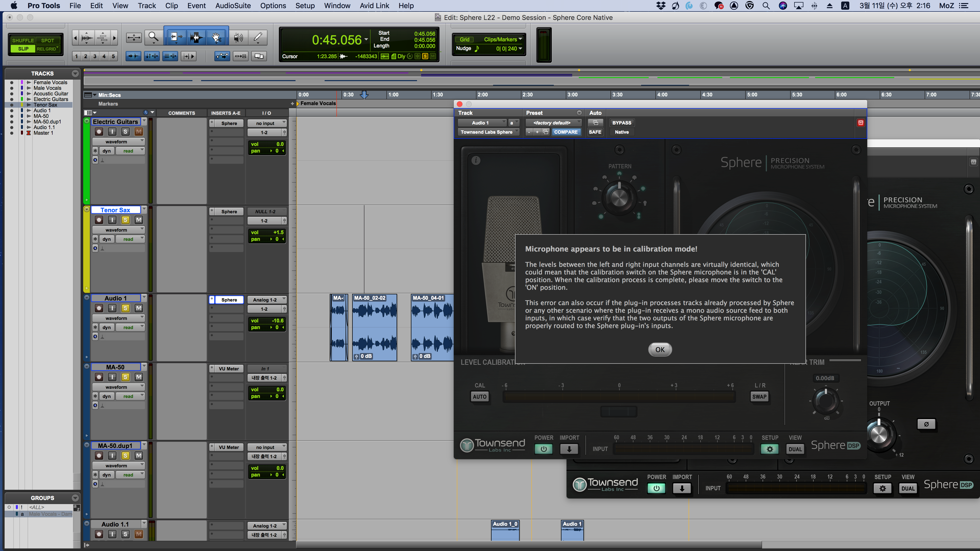Open Audio 1 input Analog 1-2 selector

tap(267, 300)
